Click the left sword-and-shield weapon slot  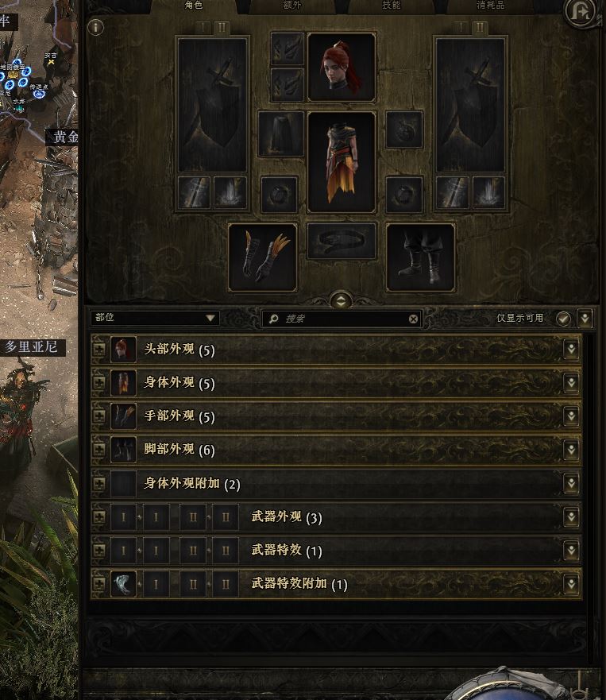tap(212, 105)
